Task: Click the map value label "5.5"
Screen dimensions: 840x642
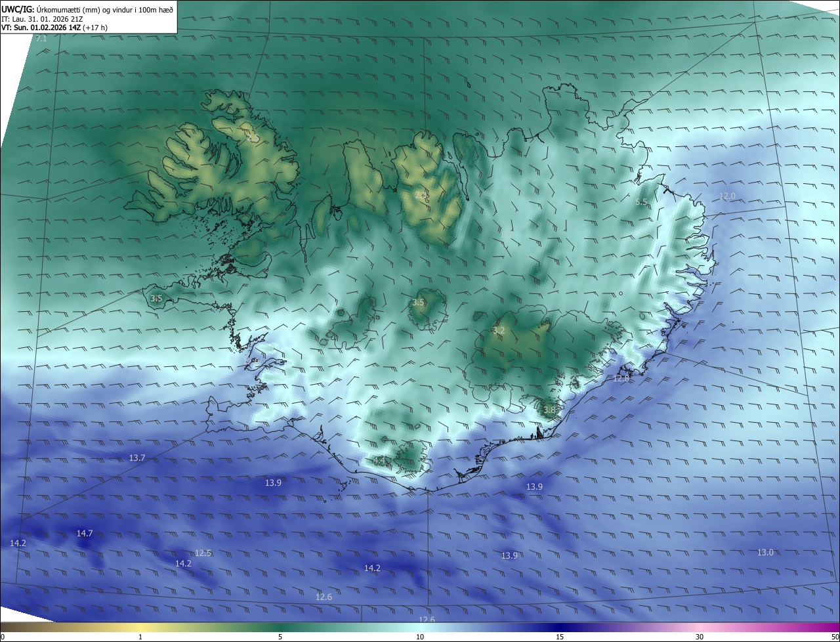Action: pyautogui.click(x=642, y=202)
